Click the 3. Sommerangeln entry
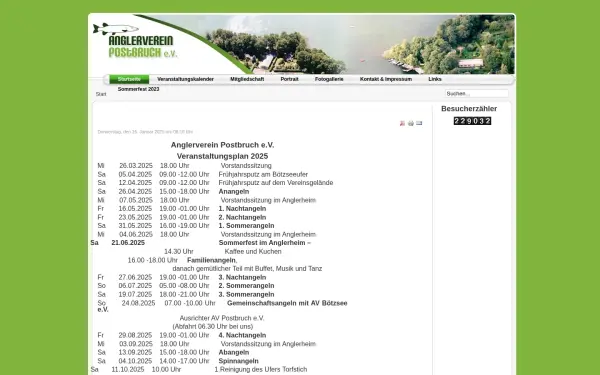The width and height of the screenshot is (600, 375). [246, 295]
